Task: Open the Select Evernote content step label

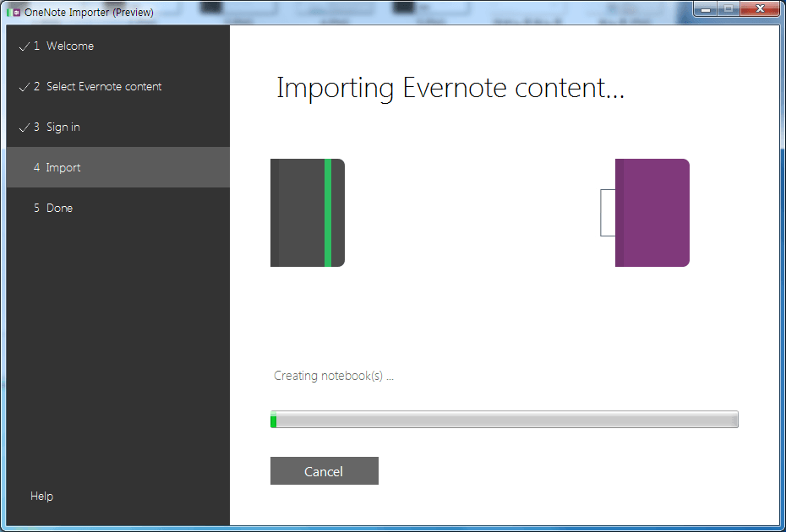Action: pyautogui.click(x=103, y=87)
